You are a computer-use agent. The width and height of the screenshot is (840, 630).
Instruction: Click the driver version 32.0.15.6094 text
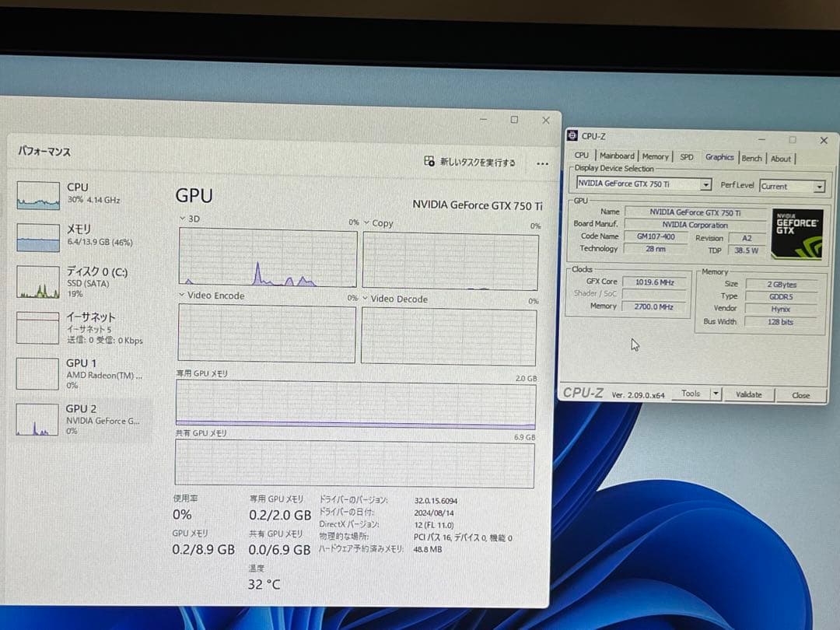pyautogui.click(x=436, y=501)
